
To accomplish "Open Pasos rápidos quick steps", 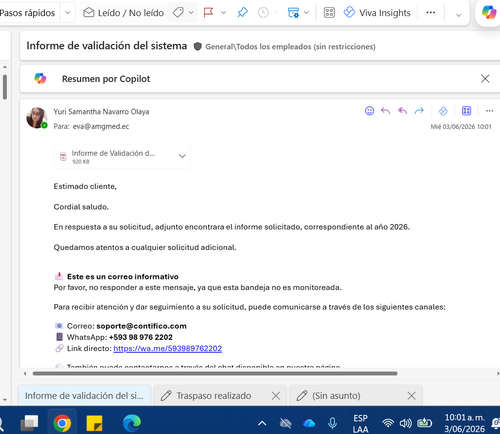I will point(27,13).
